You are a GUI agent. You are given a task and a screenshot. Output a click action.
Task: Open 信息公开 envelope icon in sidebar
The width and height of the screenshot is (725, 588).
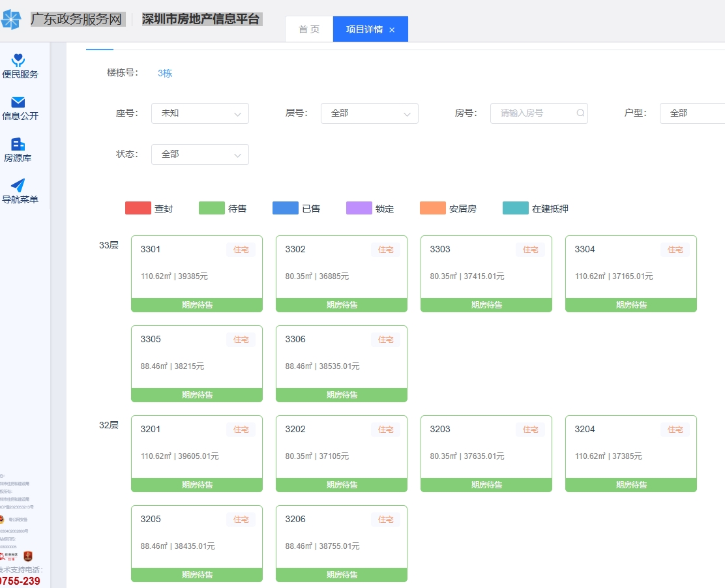[18, 102]
